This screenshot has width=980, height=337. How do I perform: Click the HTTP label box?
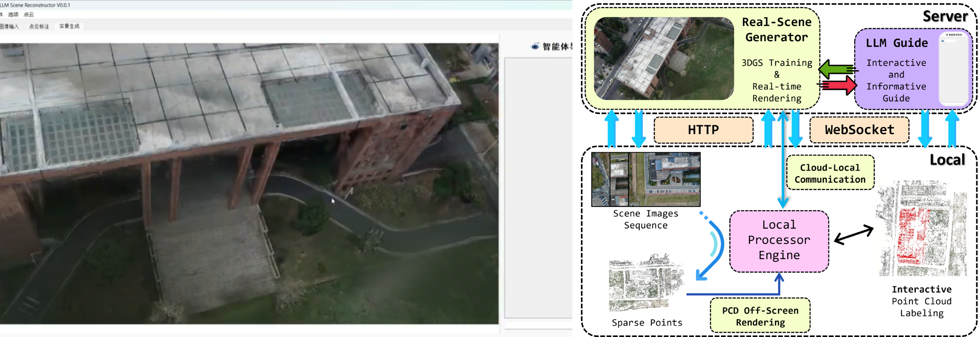coord(703,130)
